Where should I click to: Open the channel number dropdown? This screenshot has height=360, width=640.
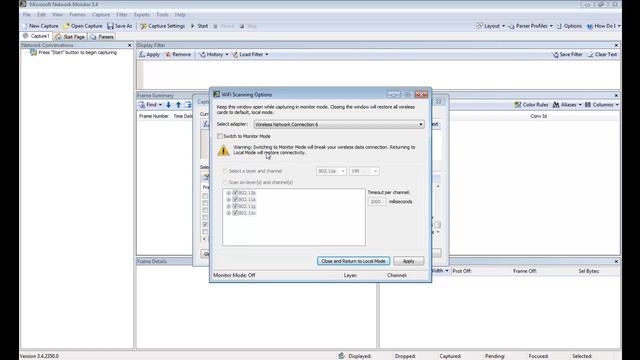coord(364,171)
